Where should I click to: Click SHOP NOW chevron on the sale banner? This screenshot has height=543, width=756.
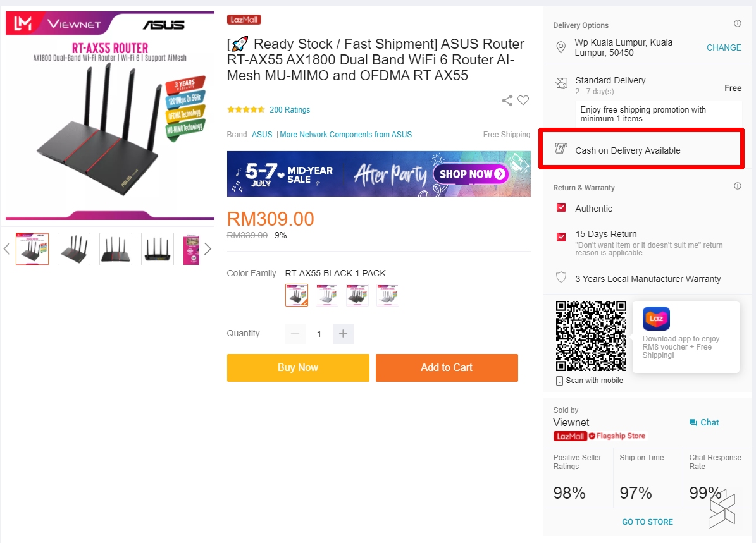(x=500, y=173)
